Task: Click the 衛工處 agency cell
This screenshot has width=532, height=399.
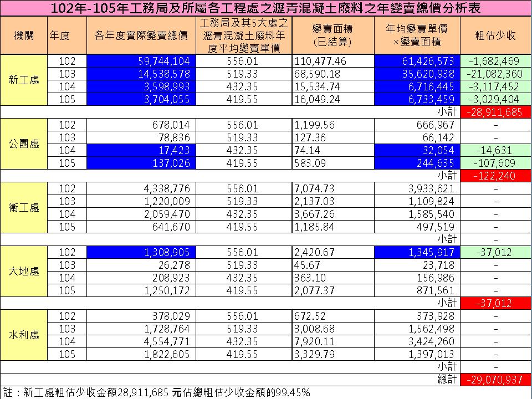Action: coord(24,207)
